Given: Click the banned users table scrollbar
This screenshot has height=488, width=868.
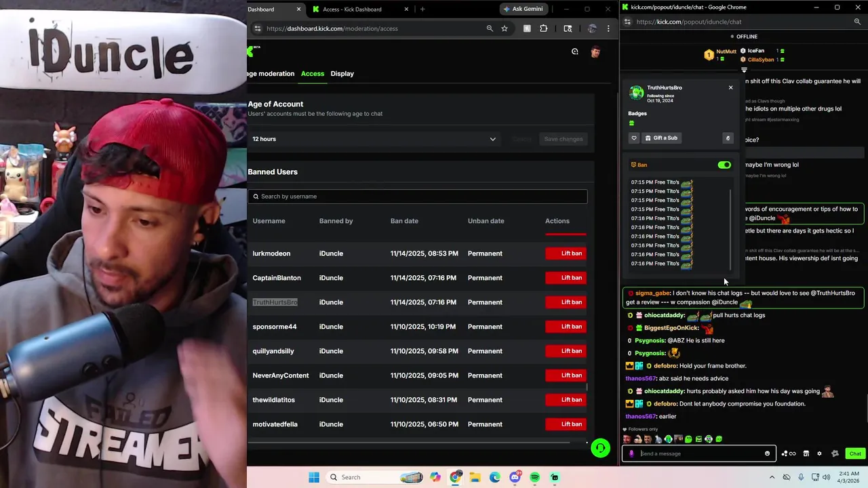Looking at the screenshot, I should point(587,387).
